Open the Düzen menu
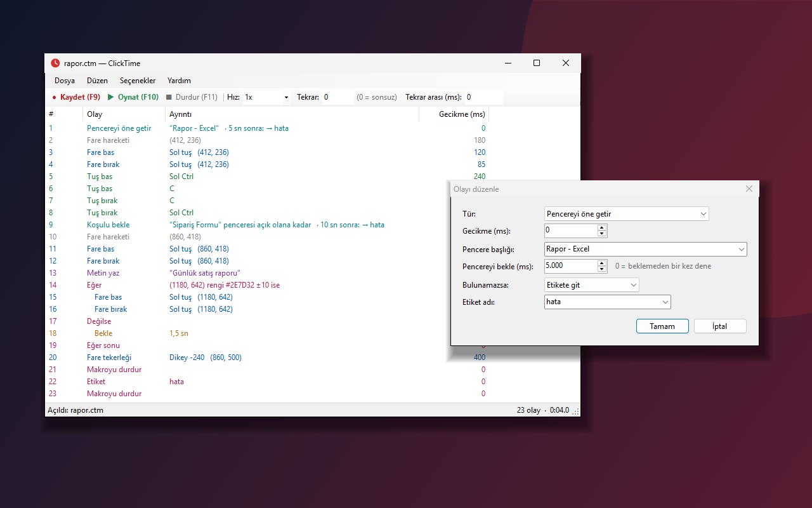The width and height of the screenshot is (812, 508). pyautogui.click(x=97, y=81)
